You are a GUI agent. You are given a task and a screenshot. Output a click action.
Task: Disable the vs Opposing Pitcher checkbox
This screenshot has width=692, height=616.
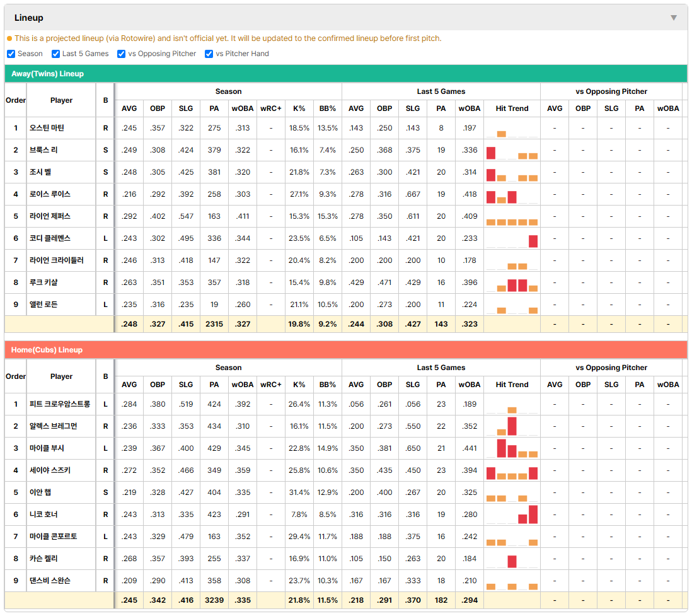pyautogui.click(x=121, y=54)
